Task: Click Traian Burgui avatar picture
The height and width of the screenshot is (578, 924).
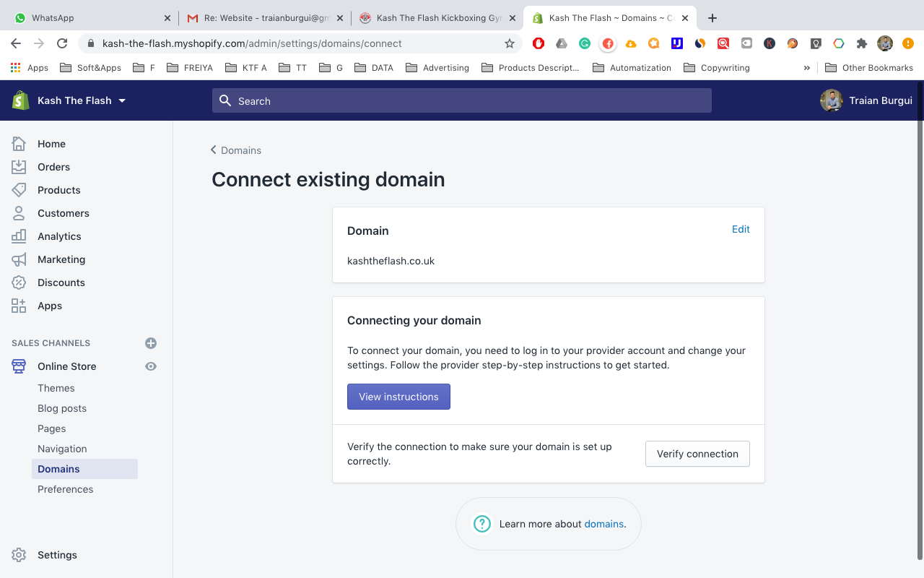Action: [x=832, y=100]
